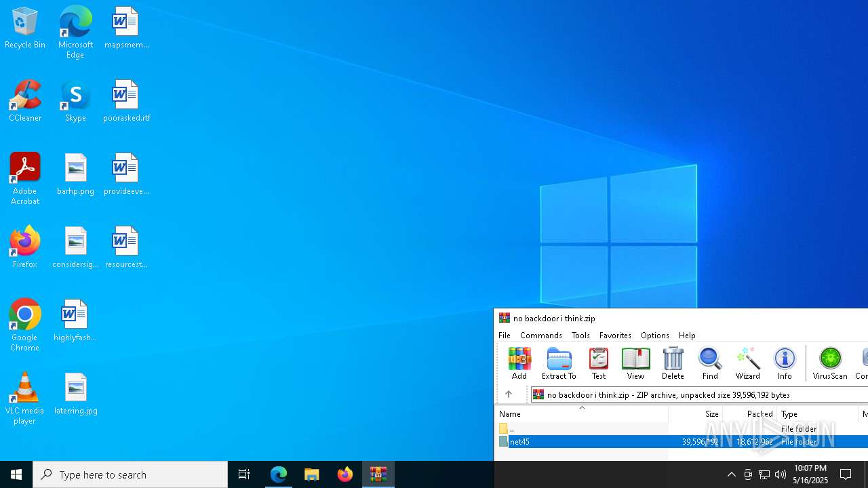The image size is (868, 488).
Task: Select the laterring.jpg image file
Action: pyautogui.click(x=75, y=394)
